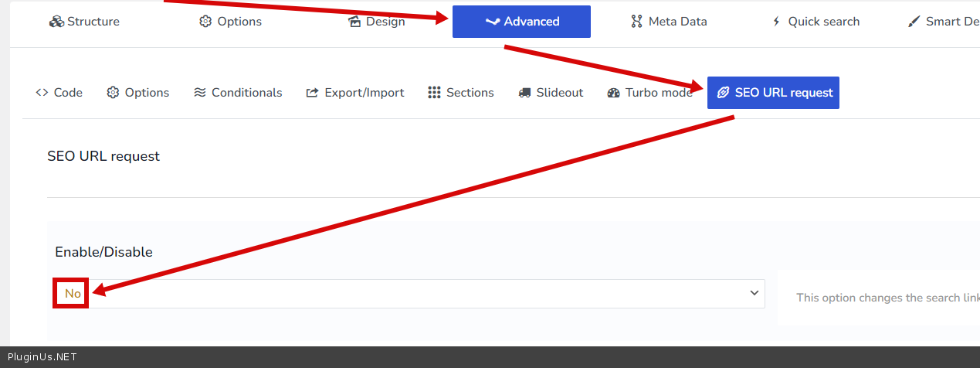The width and height of the screenshot is (980, 368).
Task: Switch to the Advanced tab
Action: tap(521, 22)
